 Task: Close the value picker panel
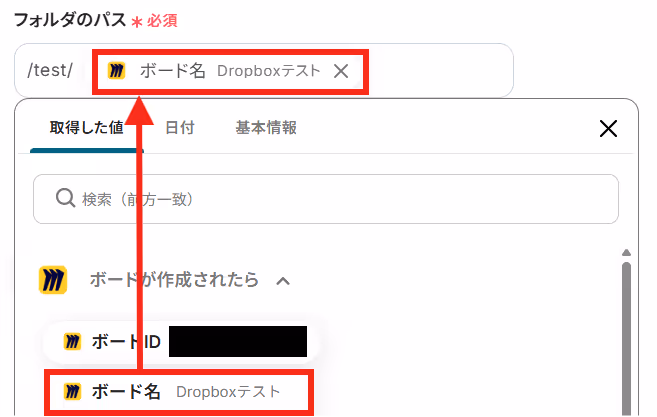coord(608,128)
